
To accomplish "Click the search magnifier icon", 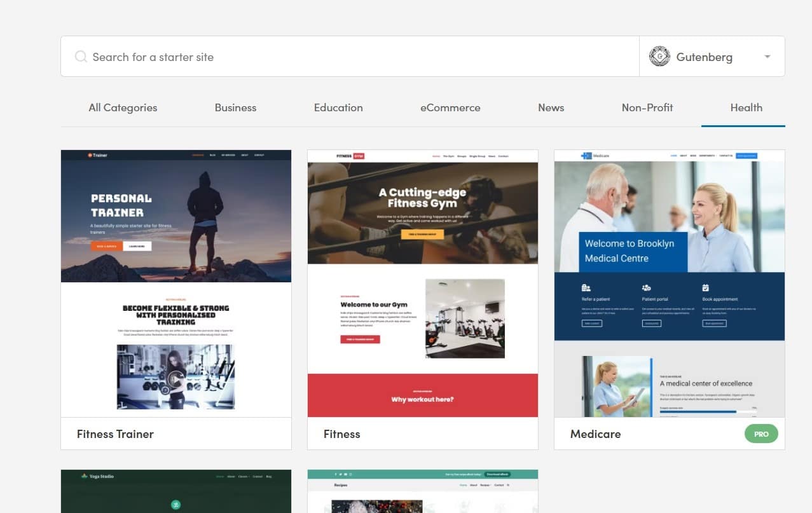I will (x=81, y=56).
